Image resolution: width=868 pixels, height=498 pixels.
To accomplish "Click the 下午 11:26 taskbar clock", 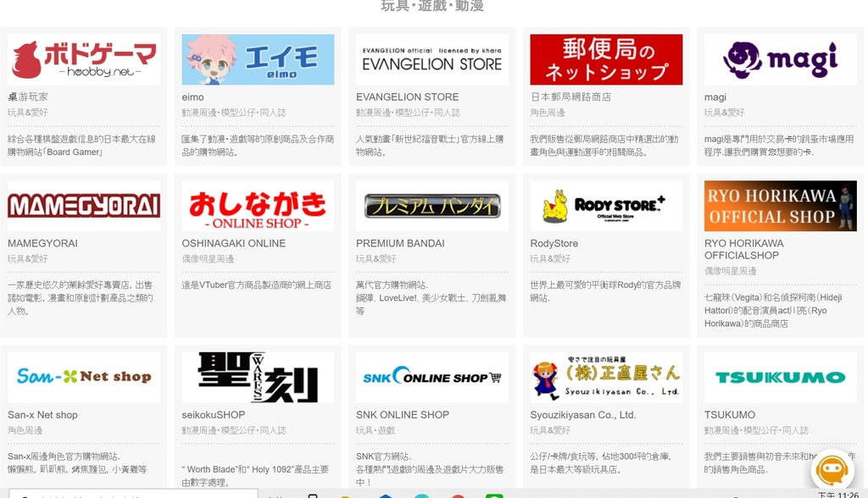I will [838, 494].
